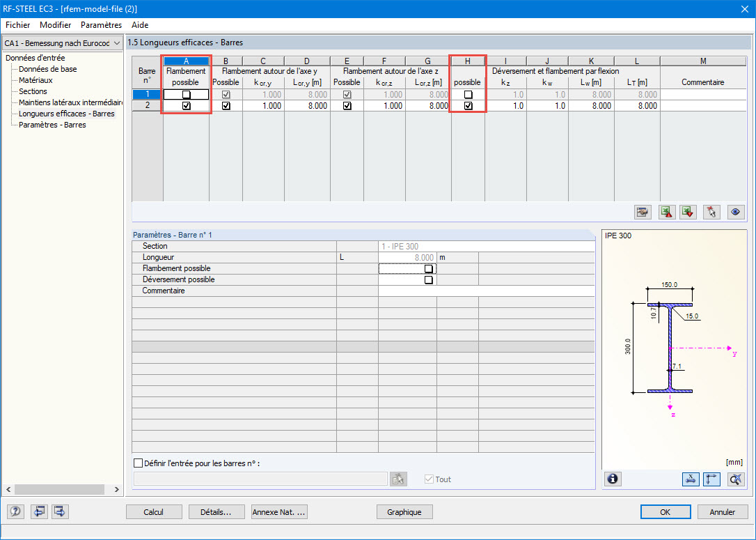Select Sections in the navigation tree
756x540 pixels.
(33, 91)
